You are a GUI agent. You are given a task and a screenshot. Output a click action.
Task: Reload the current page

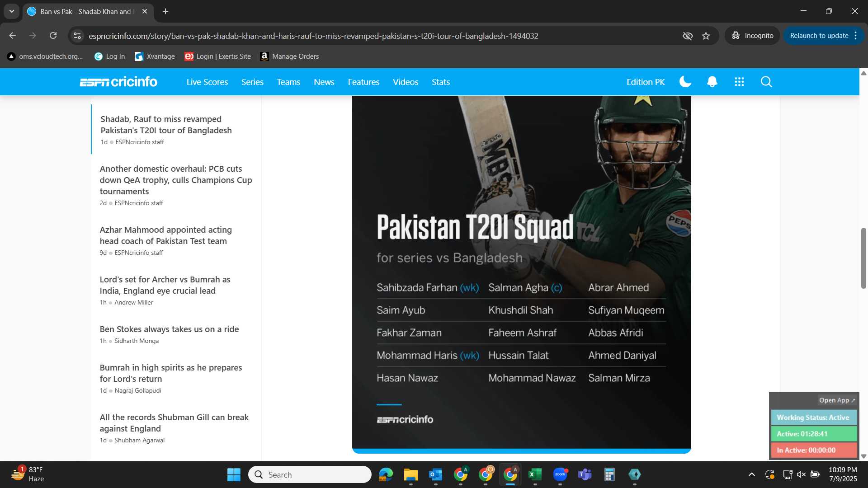[x=53, y=36]
